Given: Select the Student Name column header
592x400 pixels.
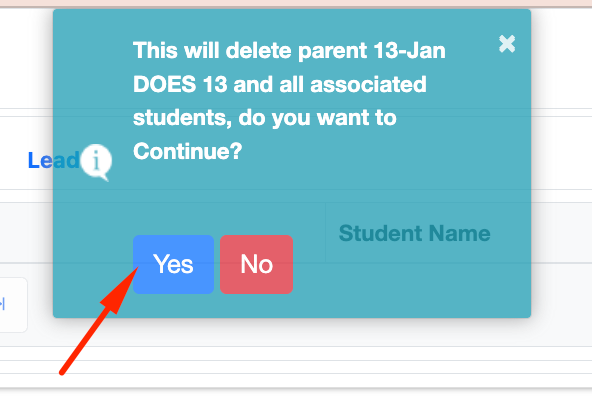Looking at the screenshot, I should (415, 233).
